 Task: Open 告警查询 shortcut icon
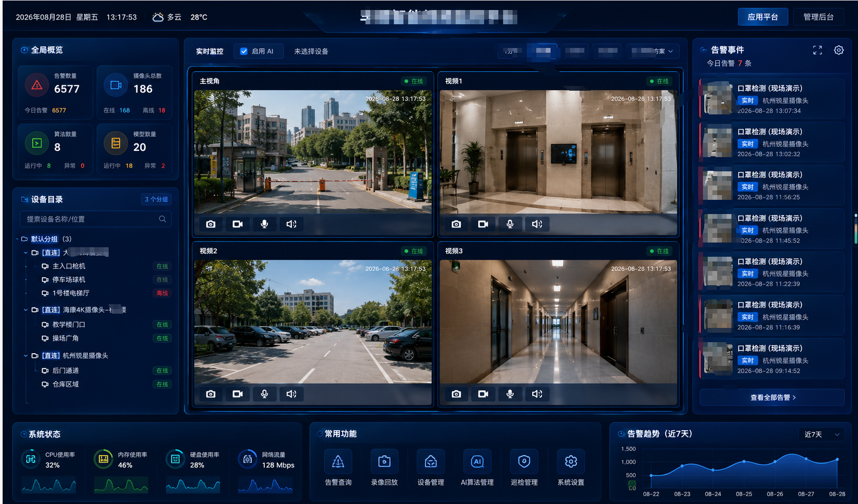coord(338,462)
